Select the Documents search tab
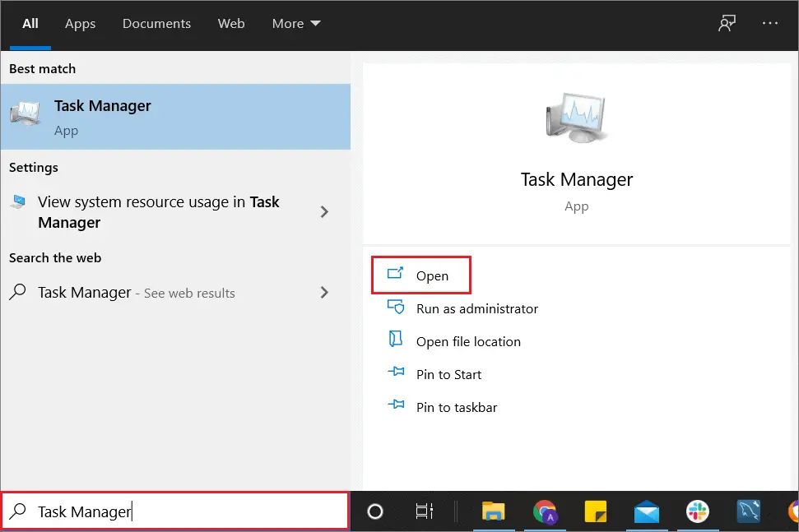This screenshot has width=799, height=532. tap(156, 23)
